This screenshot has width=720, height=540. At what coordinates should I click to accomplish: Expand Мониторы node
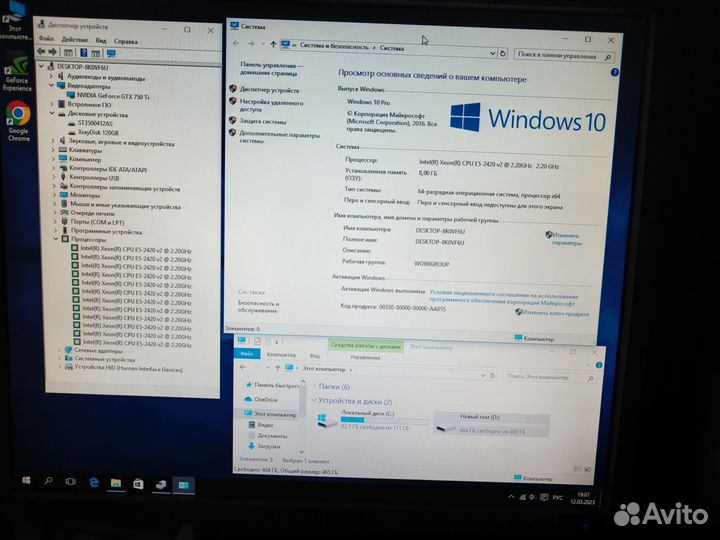[x=54, y=195]
